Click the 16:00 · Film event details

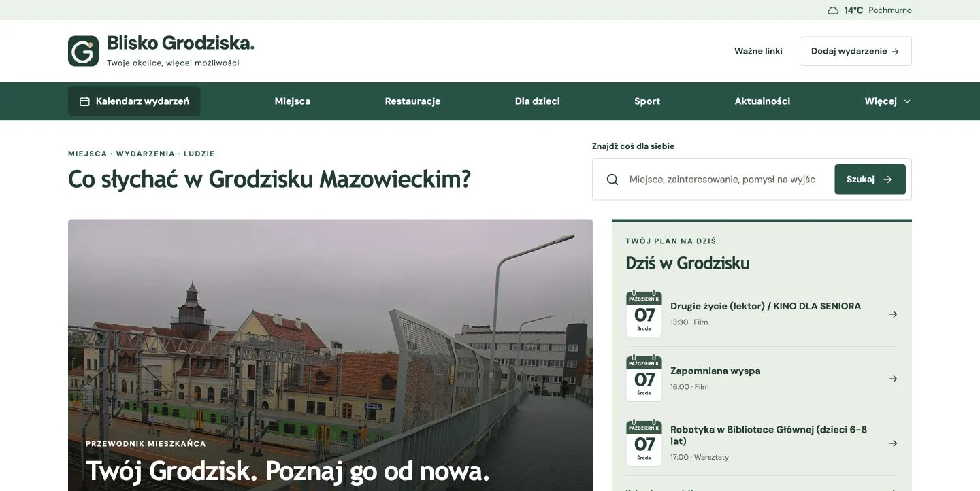[689, 387]
